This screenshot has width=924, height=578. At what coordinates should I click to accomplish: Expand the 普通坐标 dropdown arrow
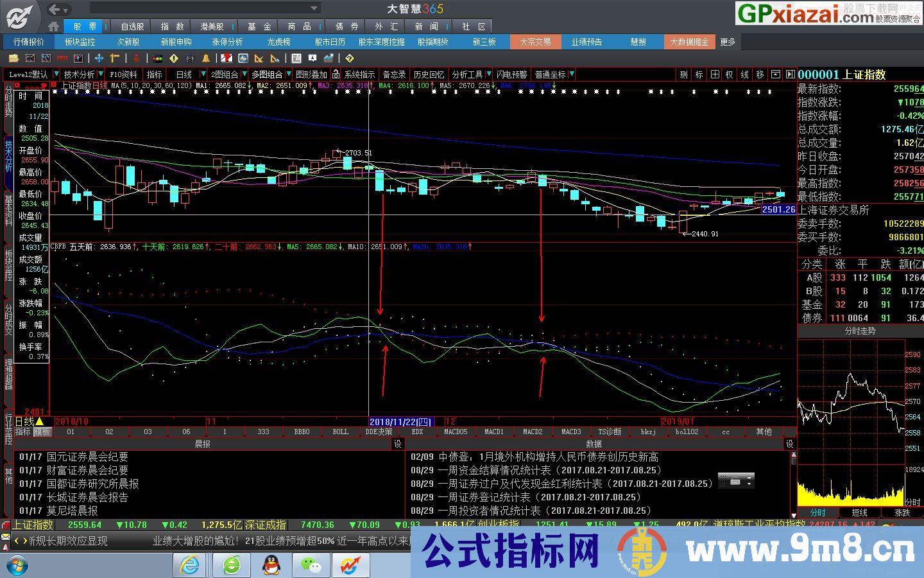571,74
